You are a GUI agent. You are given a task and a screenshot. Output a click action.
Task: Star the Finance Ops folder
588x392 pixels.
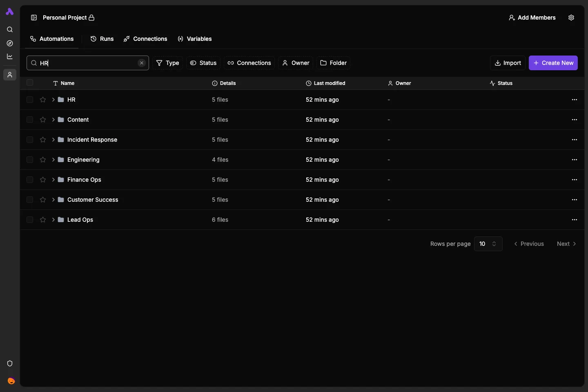coord(43,180)
